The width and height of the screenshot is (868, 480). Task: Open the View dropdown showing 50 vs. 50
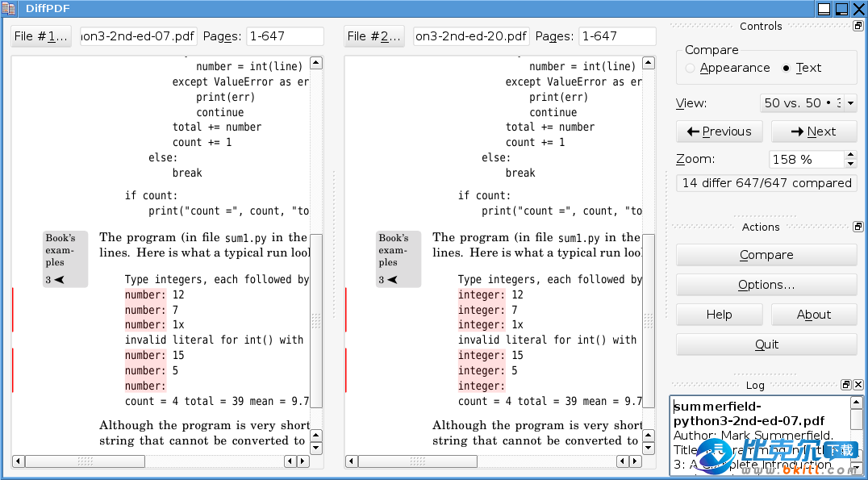[808, 103]
